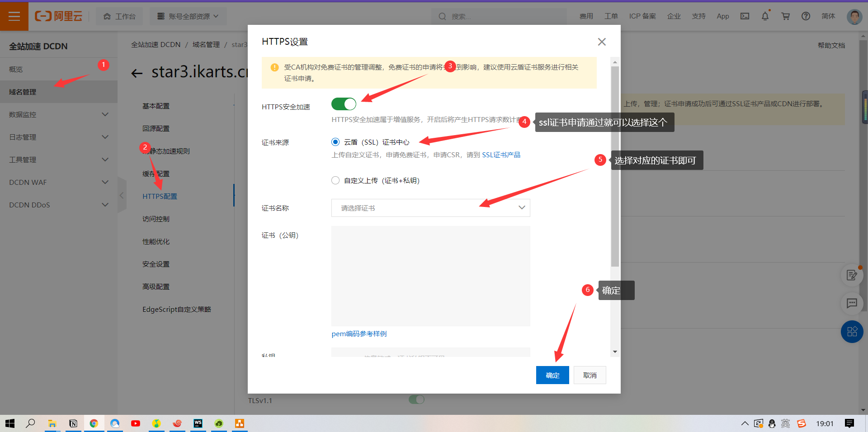Switch to 性能优化 tab

tap(156, 241)
